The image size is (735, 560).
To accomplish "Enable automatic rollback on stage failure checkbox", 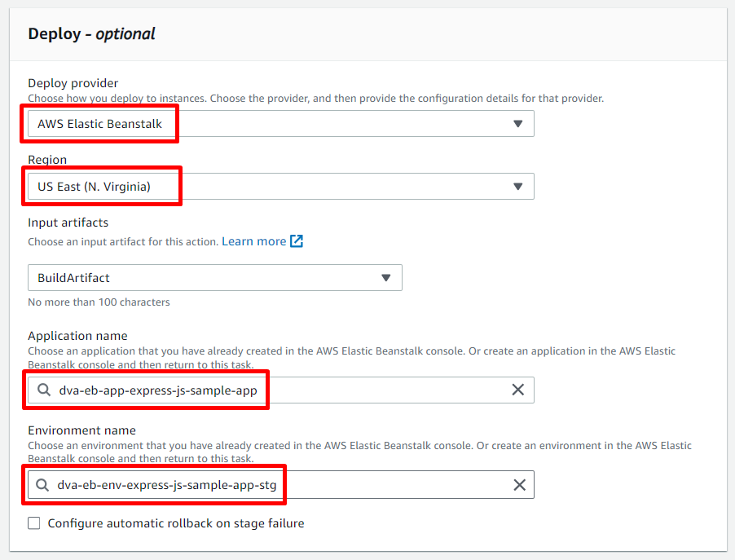I will (x=34, y=523).
